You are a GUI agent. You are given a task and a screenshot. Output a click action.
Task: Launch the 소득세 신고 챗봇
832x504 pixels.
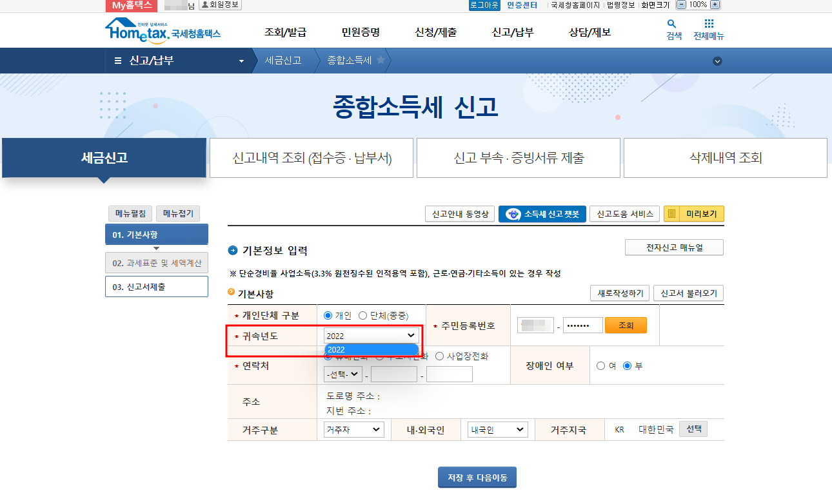point(542,214)
